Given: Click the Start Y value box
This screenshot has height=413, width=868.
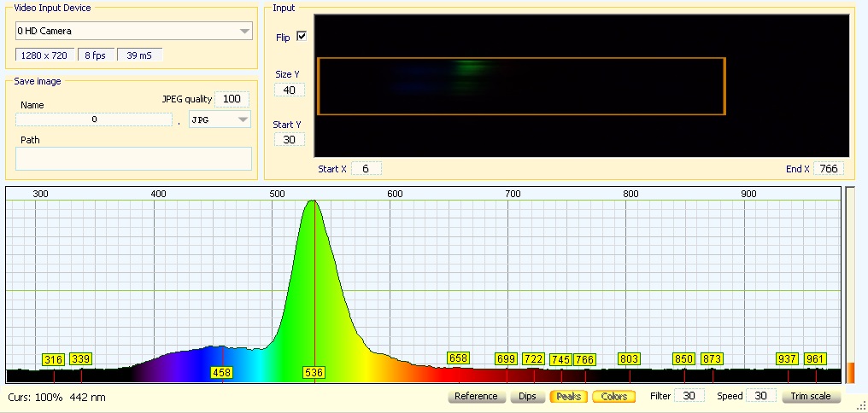Looking at the screenshot, I should pyautogui.click(x=289, y=140).
